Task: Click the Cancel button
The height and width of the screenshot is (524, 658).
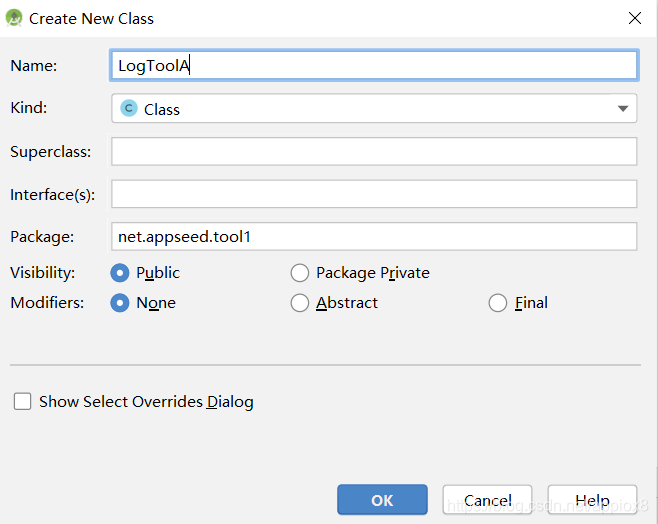Action: pos(488,500)
